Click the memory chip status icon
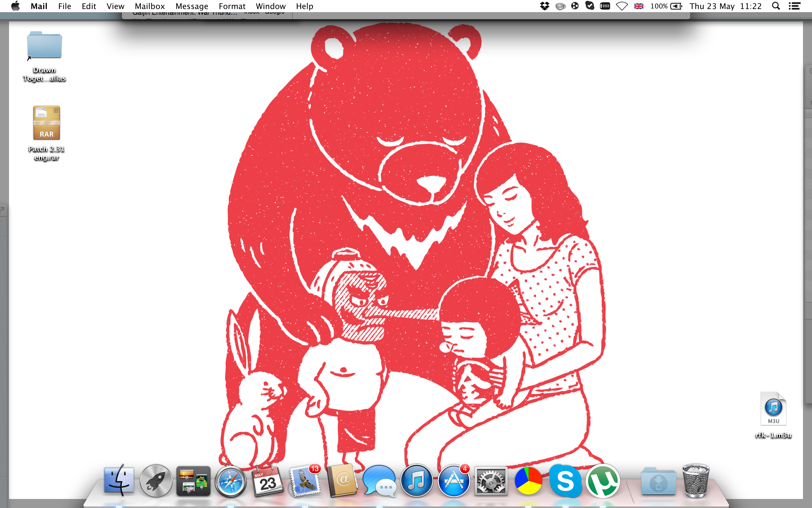This screenshot has height=508, width=812. 605,6
